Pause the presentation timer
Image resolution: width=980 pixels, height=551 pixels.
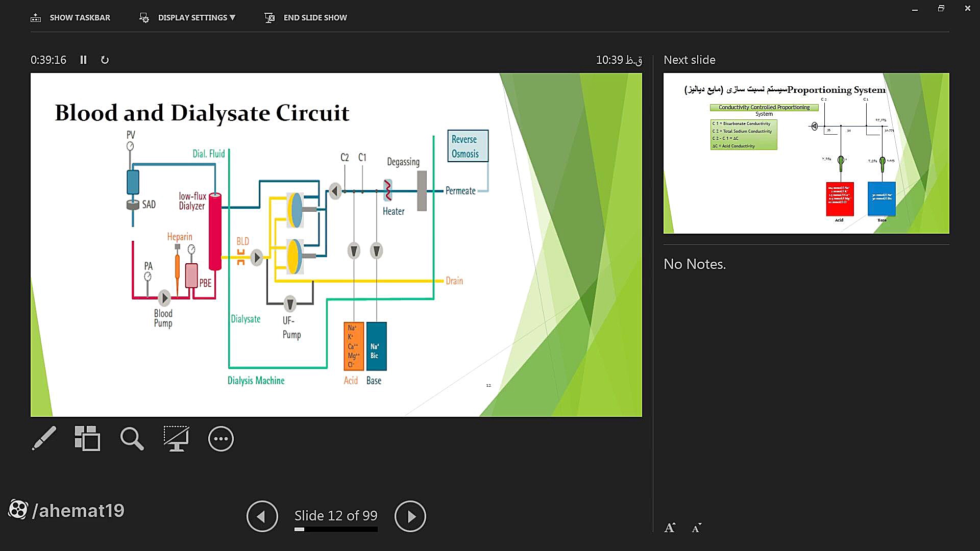[83, 60]
